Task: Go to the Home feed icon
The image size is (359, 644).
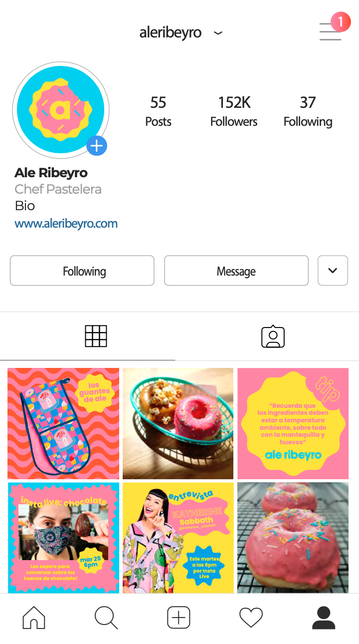Action: (34, 618)
